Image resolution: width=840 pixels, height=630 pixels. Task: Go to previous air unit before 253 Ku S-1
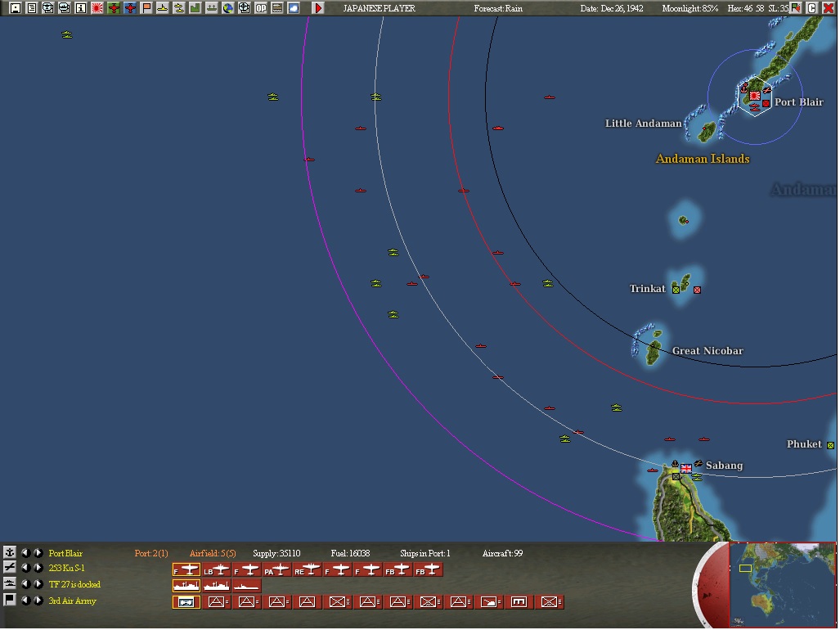(x=25, y=568)
